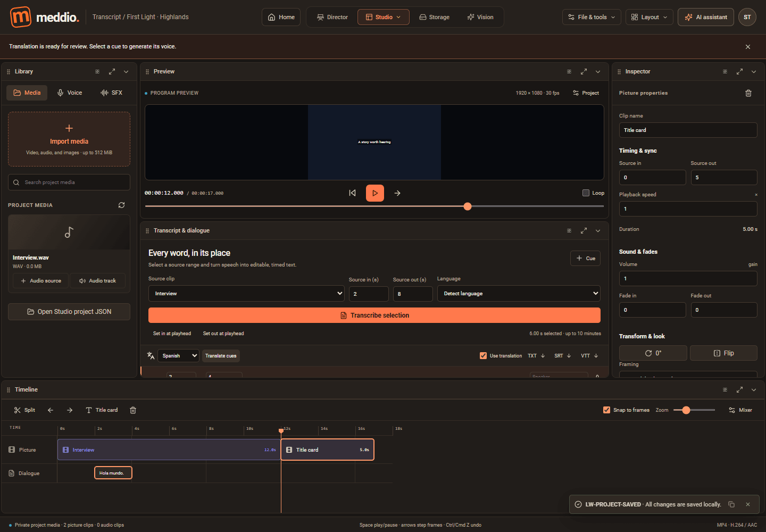Maximize the Inspector panel
This screenshot has height=532, width=766.
point(739,71)
